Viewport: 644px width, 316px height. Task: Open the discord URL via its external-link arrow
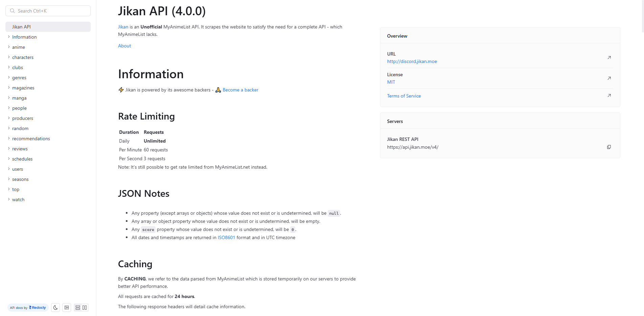click(x=609, y=58)
